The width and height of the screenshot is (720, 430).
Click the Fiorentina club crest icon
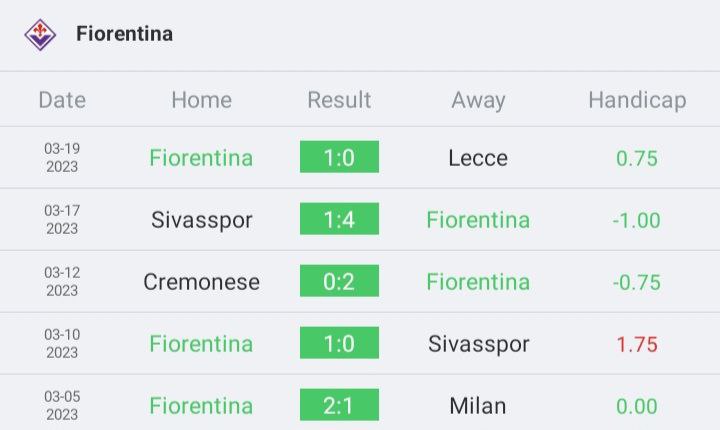click(x=40, y=34)
